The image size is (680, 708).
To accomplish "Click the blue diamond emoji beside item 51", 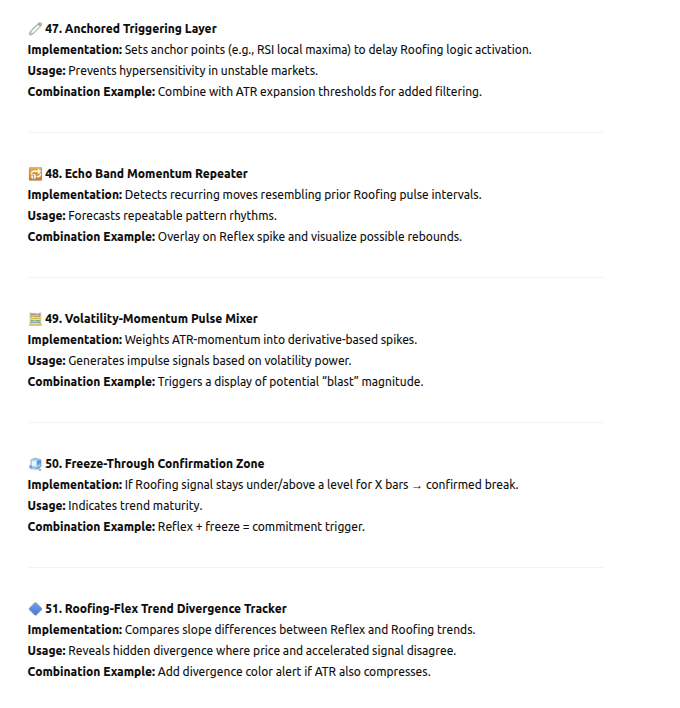I will click(35, 608).
